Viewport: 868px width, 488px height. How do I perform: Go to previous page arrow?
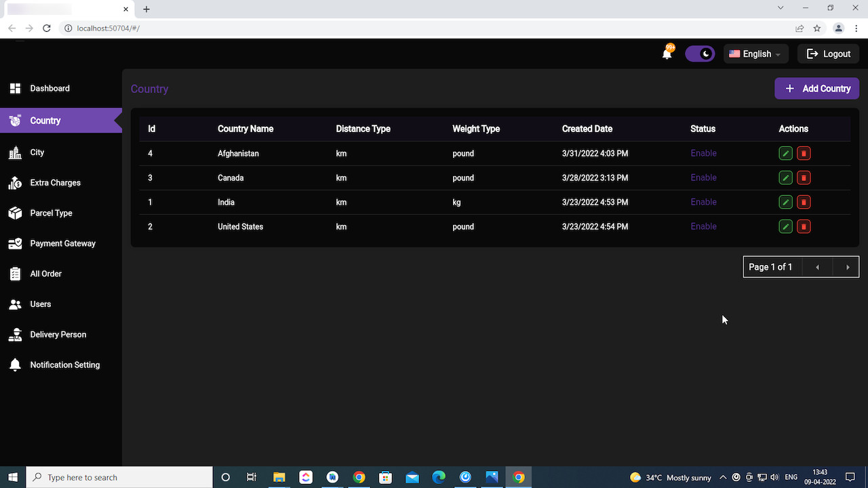817,267
